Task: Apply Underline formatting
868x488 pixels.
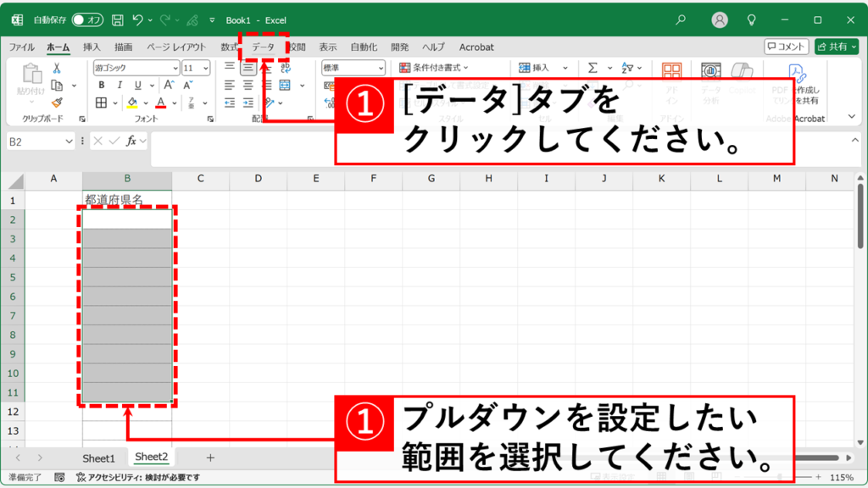Action: 138,86
